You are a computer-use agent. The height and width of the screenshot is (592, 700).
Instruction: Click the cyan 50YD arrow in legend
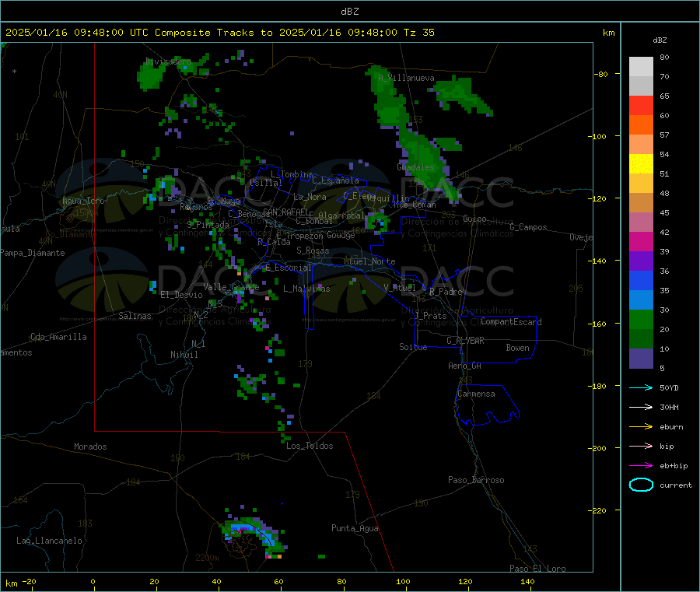[x=641, y=387]
